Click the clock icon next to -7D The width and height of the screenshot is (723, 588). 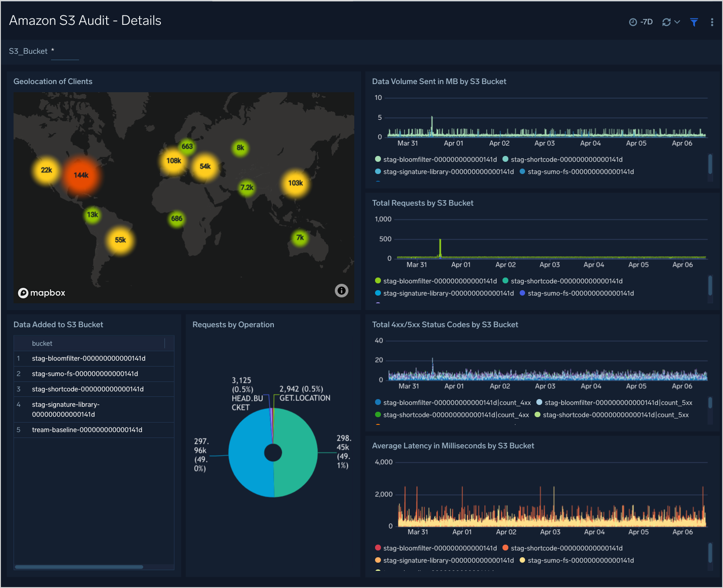point(633,21)
